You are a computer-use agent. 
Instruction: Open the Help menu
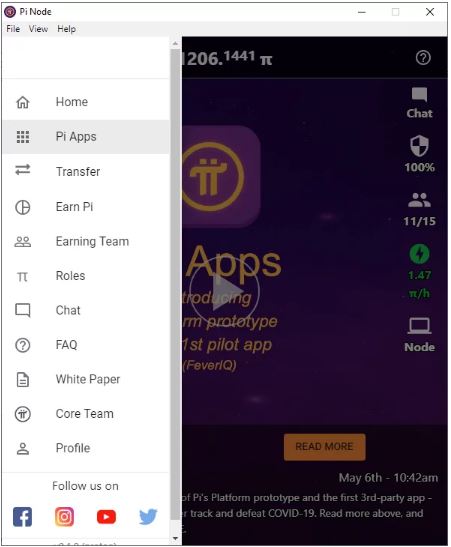(x=66, y=29)
